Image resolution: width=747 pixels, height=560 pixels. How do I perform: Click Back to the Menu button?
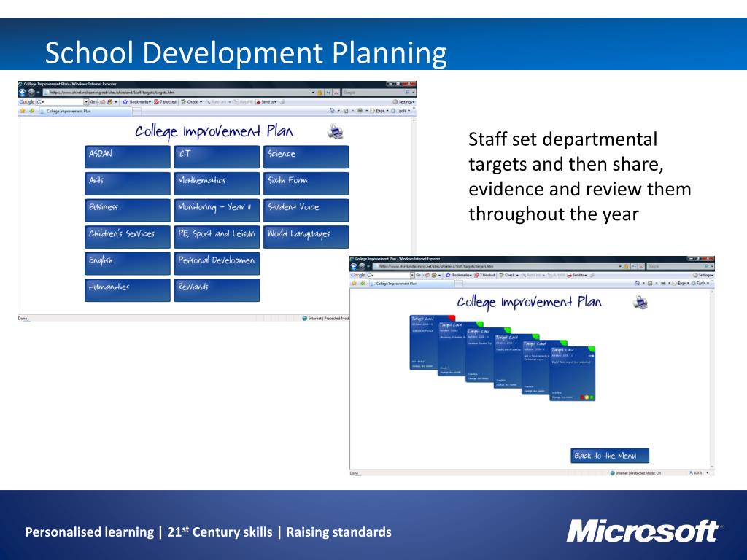[x=610, y=456]
